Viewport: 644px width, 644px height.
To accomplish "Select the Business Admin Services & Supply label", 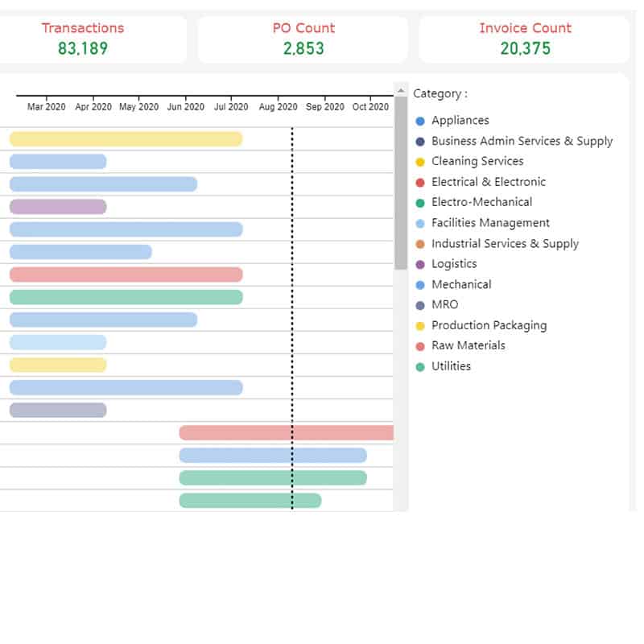I will (522, 141).
